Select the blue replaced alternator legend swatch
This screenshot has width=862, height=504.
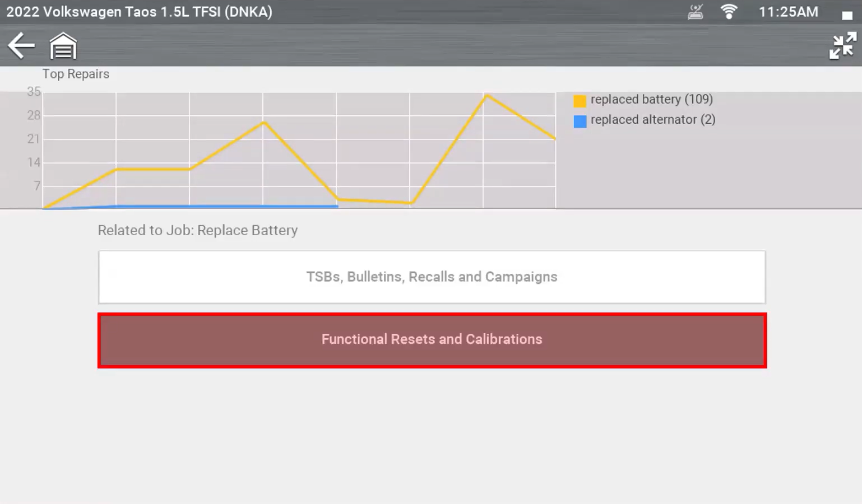coord(580,121)
